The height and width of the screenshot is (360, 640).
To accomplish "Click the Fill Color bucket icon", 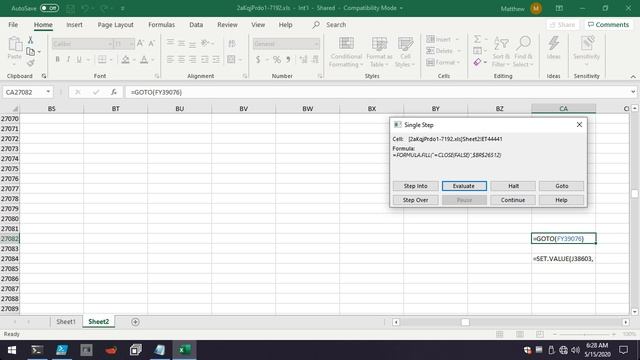I will point(125,60).
